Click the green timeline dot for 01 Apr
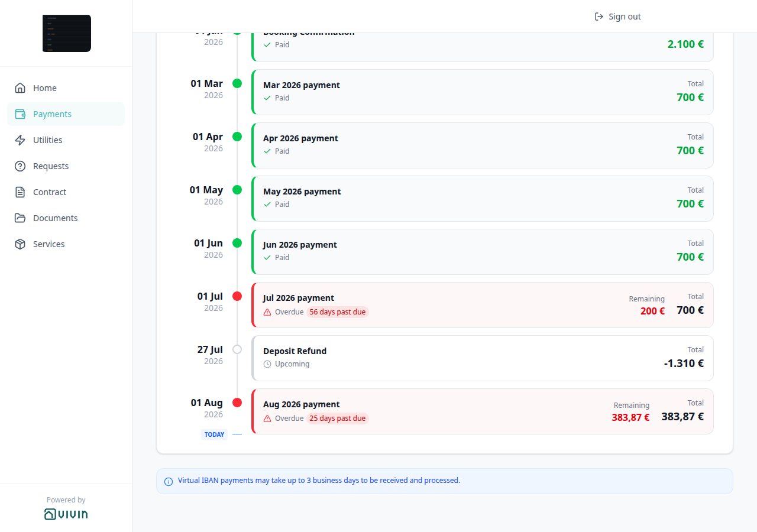The width and height of the screenshot is (757, 532). point(237,137)
